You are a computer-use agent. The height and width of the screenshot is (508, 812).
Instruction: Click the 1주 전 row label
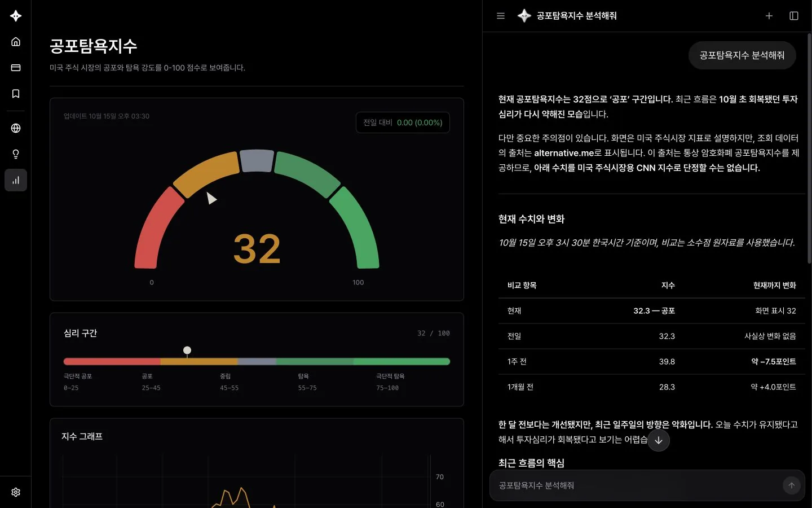(517, 361)
